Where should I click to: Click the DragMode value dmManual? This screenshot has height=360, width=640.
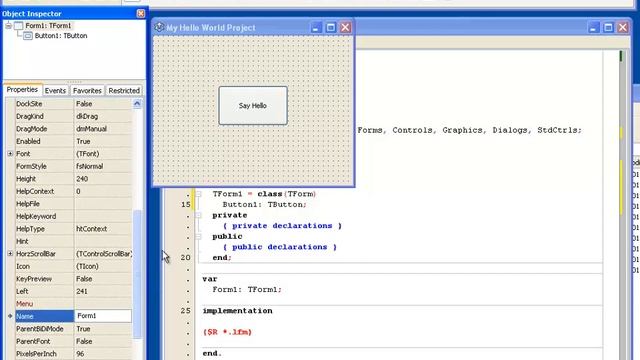91,129
